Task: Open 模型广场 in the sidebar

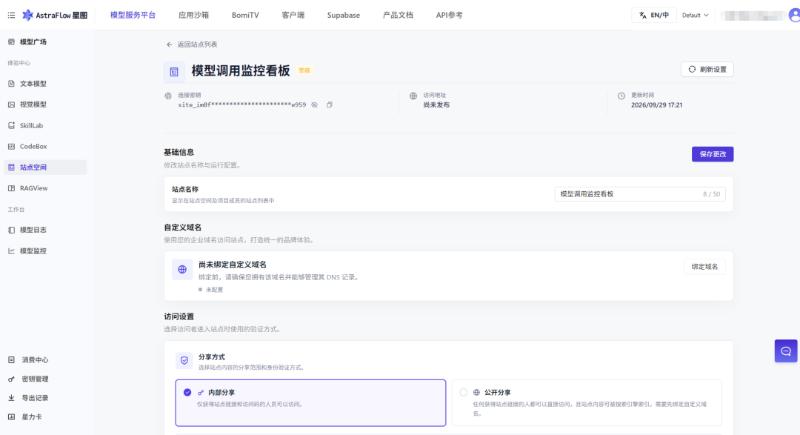Action: 33,42
